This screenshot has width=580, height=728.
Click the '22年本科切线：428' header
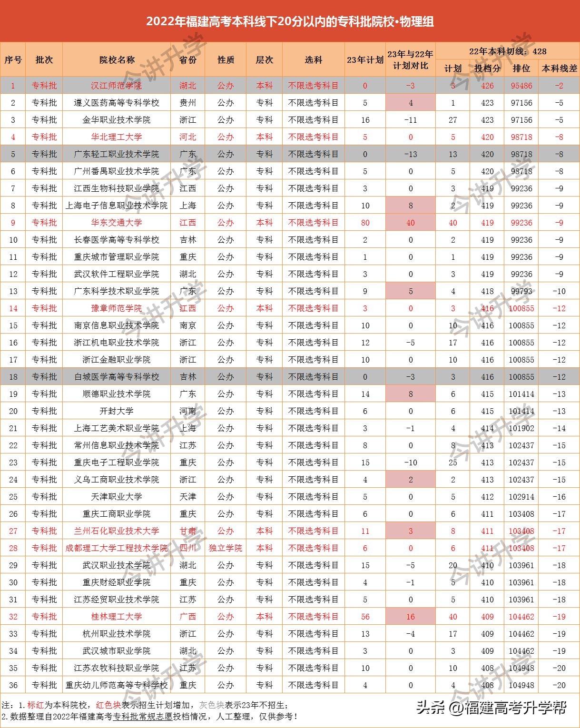[508, 51]
